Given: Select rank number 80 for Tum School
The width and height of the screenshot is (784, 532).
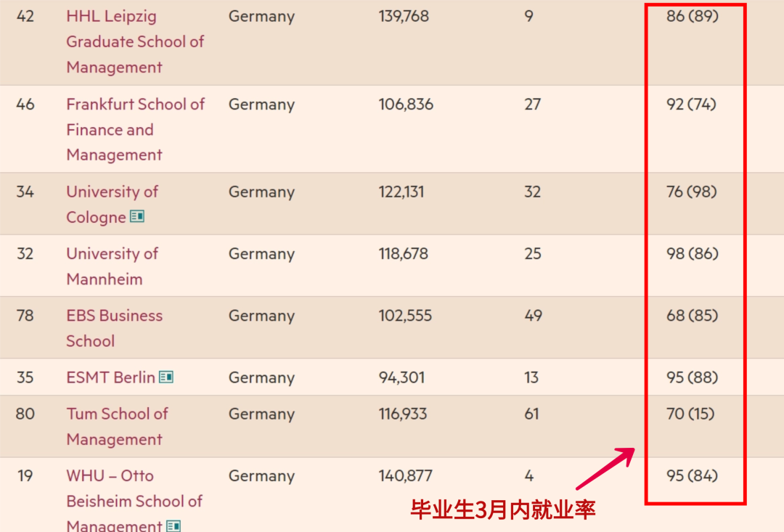Looking at the screenshot, I should pos(25,414).
